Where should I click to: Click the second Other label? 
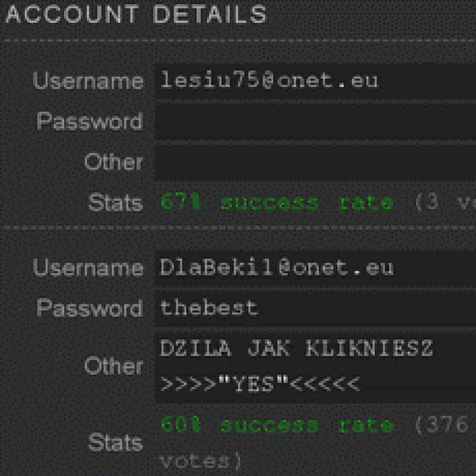click(113, 366)
